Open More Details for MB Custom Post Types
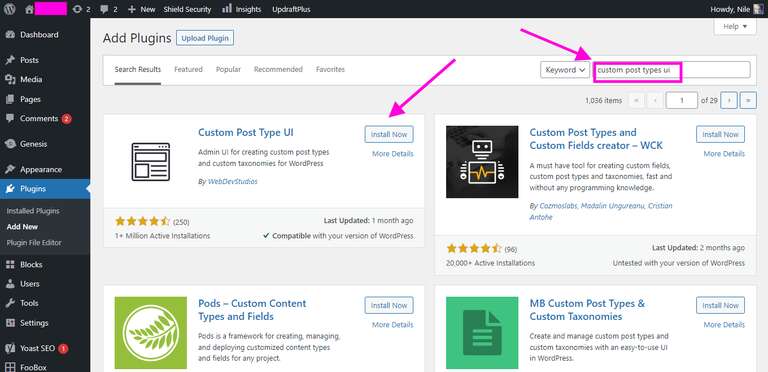Screen dimensions: 768x372 (724, 325)
